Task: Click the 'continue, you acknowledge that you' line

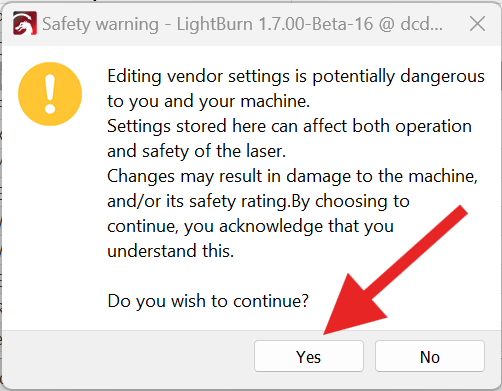Action: point(251,226)
